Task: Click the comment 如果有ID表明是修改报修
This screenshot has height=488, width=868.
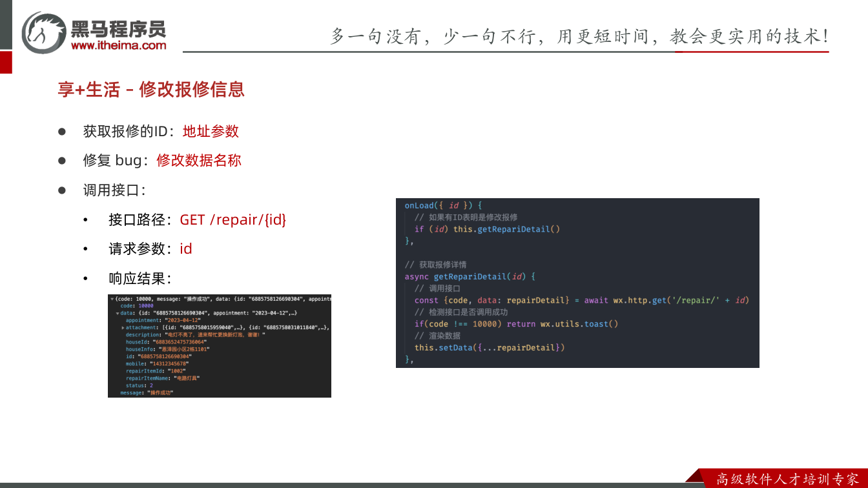Action: coord(466,217)
